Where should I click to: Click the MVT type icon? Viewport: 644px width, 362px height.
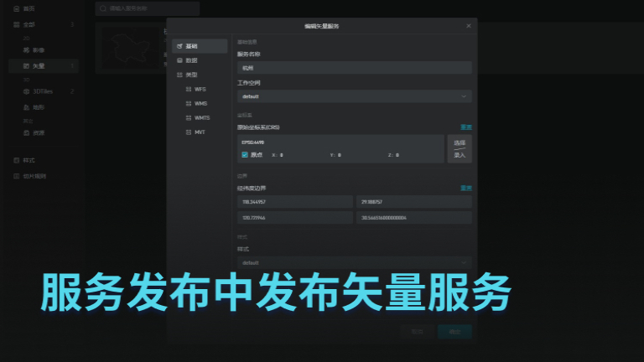[x=188, y=132]
